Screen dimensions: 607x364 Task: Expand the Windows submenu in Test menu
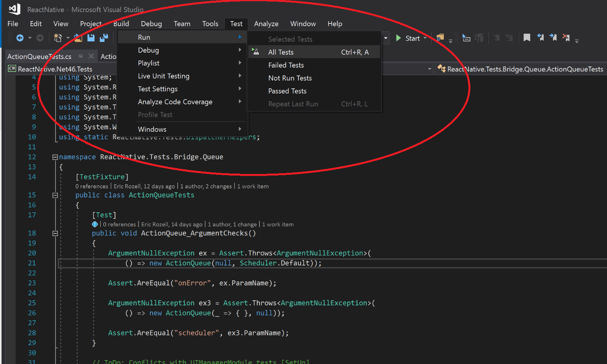[182, 129]
